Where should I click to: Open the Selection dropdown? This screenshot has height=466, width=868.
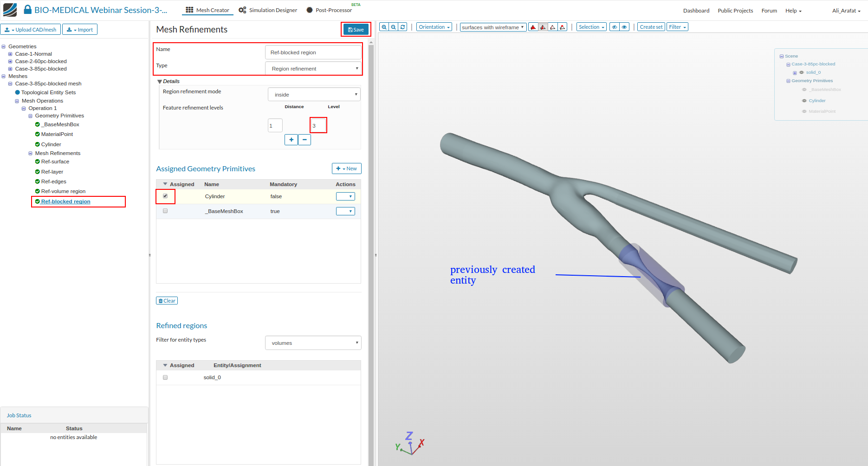coord(591,27)
